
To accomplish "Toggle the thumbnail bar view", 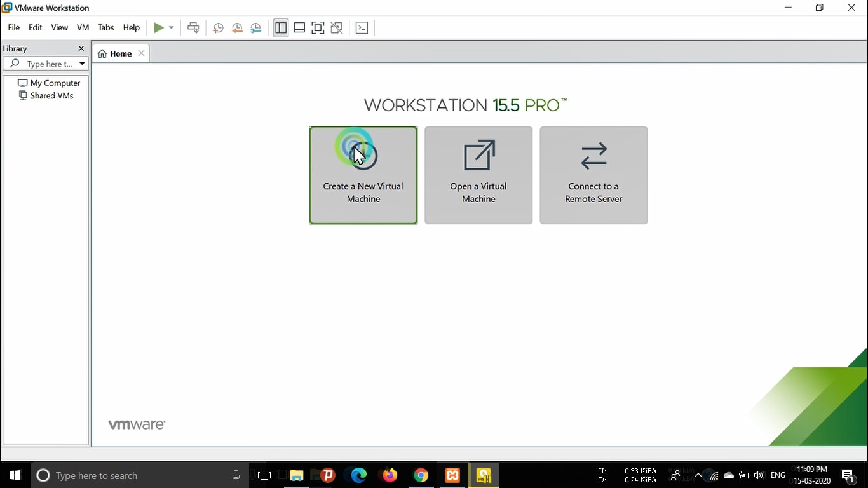I will [299, 28].
